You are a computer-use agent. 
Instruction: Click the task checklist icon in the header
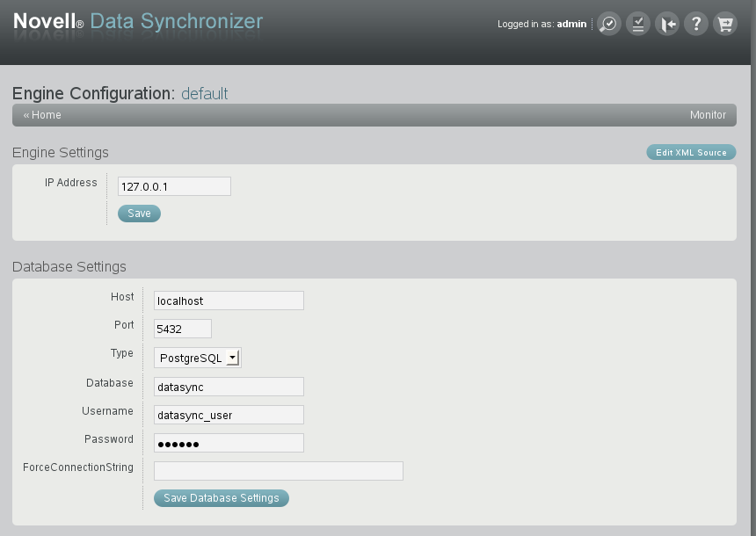pos(637,24)
